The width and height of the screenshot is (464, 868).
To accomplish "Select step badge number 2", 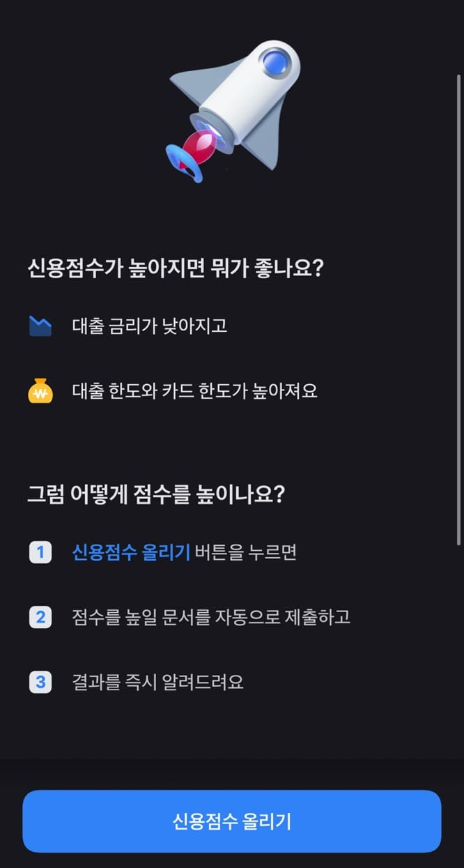I will pos(40,616).
